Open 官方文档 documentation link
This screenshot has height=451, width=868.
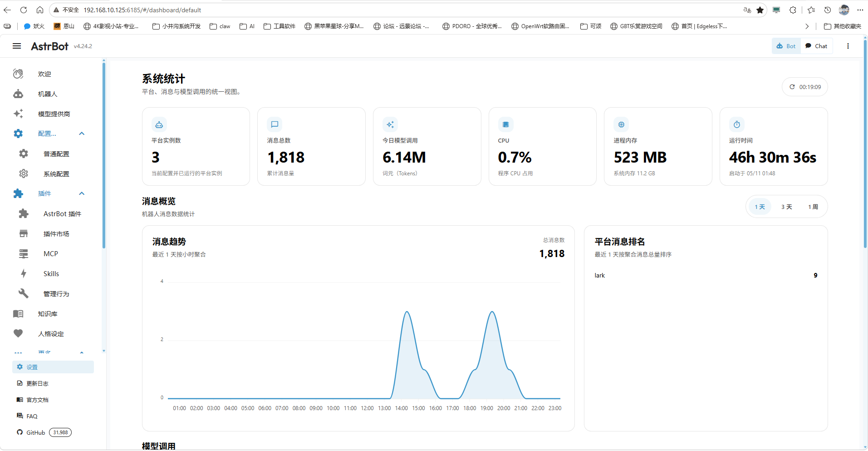coord(53,400)
